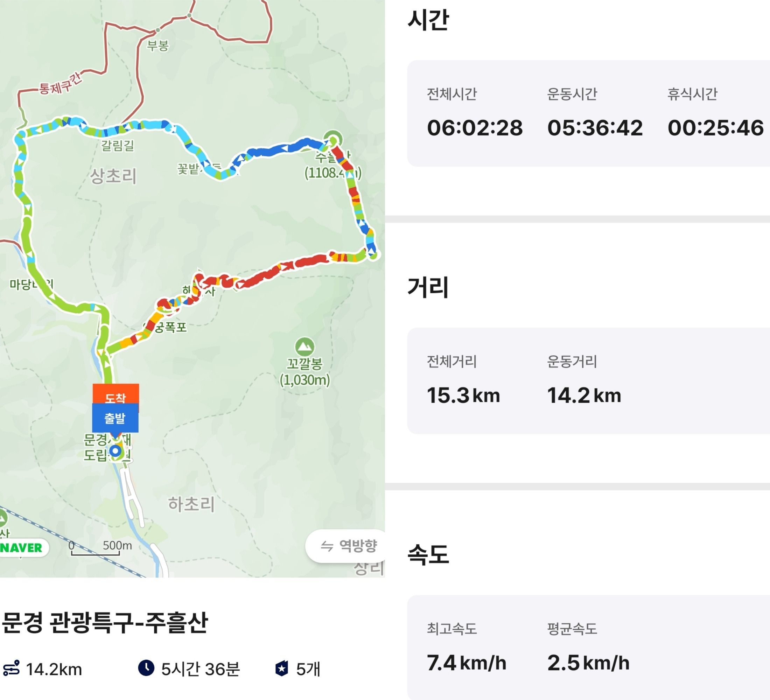The image size is (770, 700).
Task: Click the NAVER map logo
Action: pyautogui.click(x=22, y=548)
